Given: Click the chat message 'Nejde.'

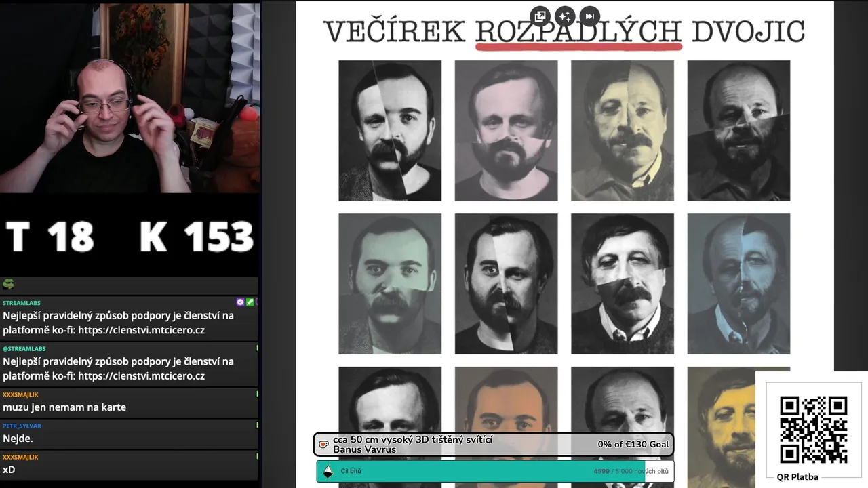Looking at the screenshot, I should [x=18, y=439].
